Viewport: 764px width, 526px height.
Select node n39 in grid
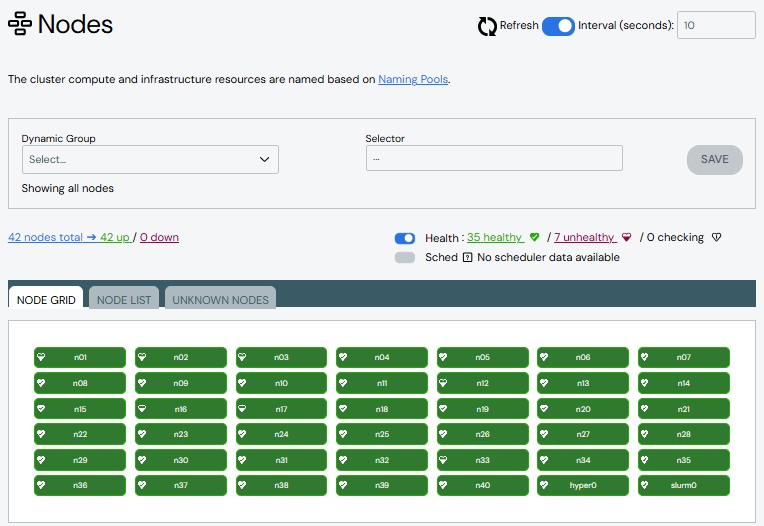coord(382,485)
